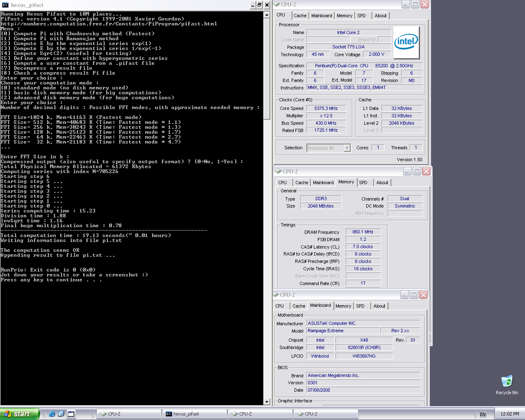
Task: Click the Pentium Dual-Core E5200 specification field
Action: pos(364,66)
